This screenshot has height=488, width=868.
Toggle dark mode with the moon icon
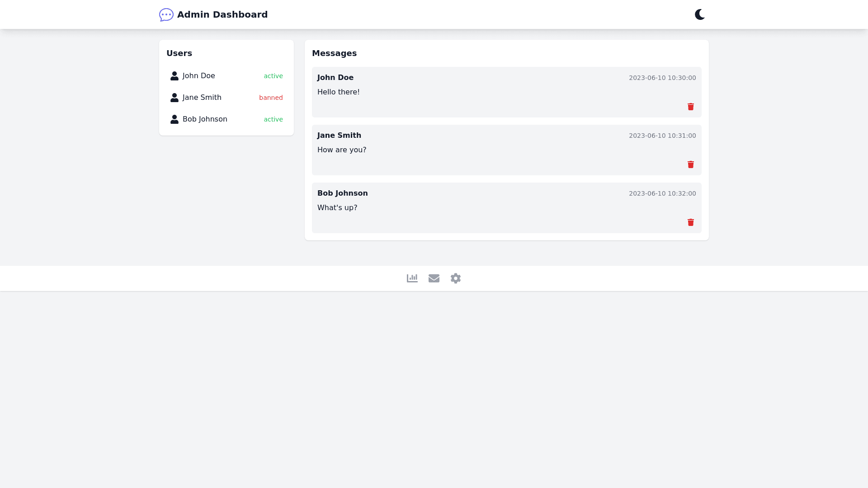699,14
